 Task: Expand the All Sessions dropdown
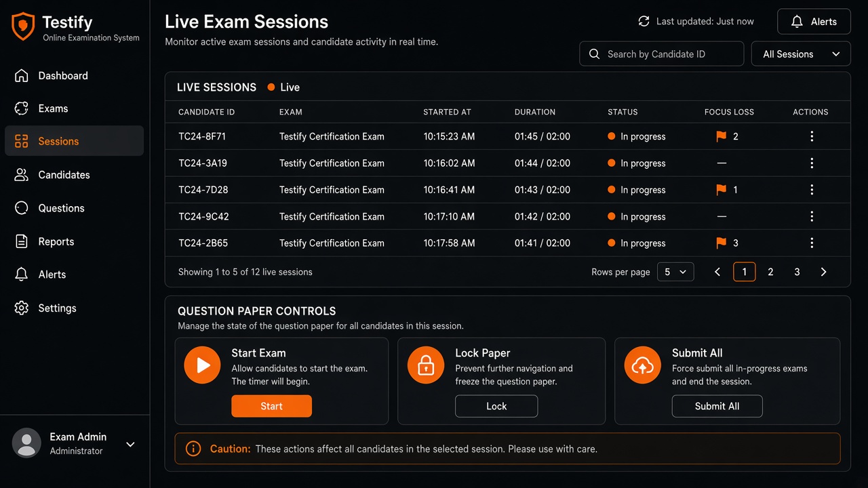click(801, 54)
